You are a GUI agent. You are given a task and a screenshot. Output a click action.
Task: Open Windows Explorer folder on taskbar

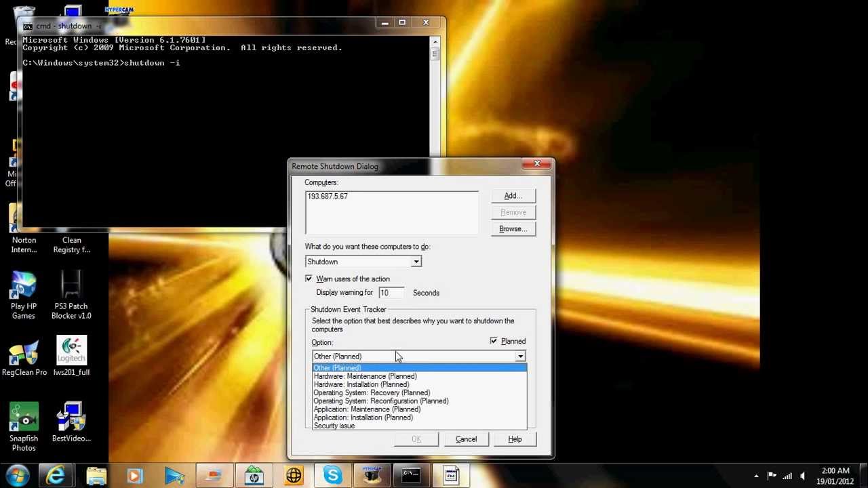click(x=96, y=476)
